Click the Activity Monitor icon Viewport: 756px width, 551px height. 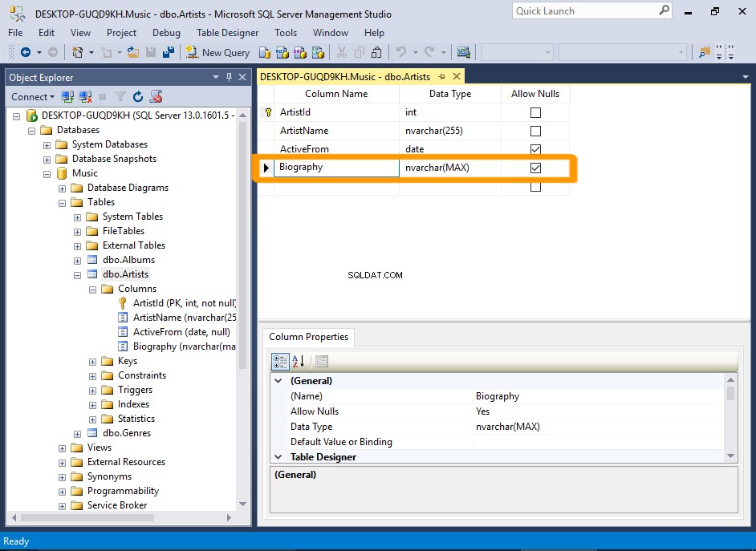[464, 52]
